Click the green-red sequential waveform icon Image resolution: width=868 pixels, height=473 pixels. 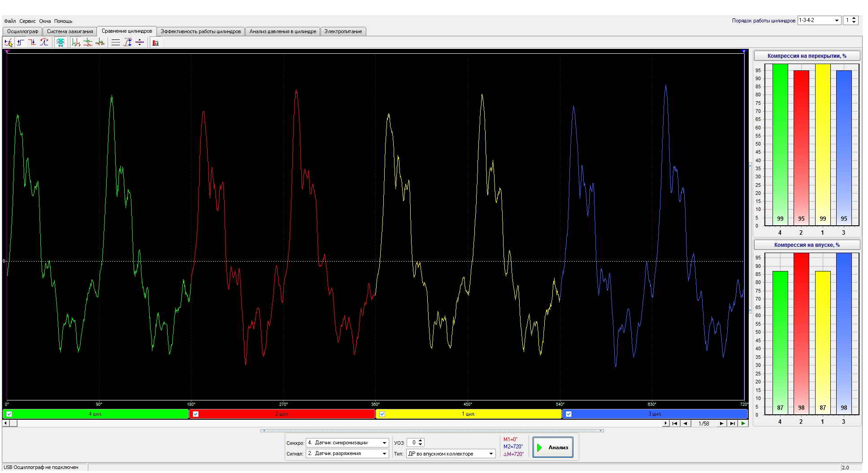point(76,43)
